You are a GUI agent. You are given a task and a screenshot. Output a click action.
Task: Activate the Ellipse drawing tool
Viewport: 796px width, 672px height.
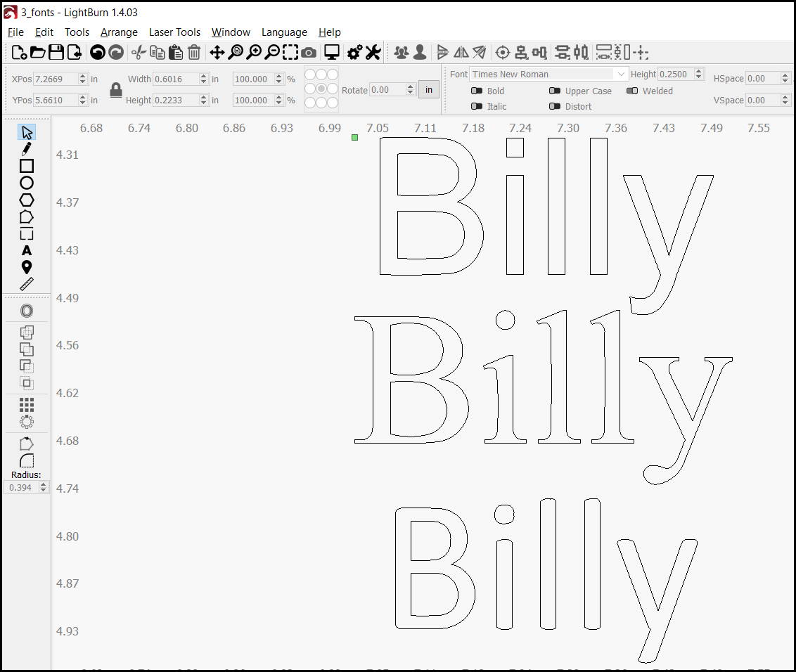pos(27,182)
